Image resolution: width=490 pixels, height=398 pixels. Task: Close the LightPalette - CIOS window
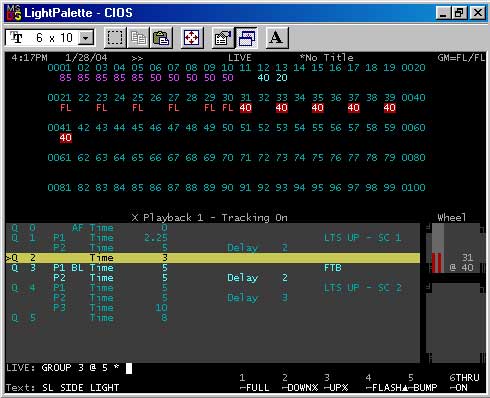pos(477,13)
